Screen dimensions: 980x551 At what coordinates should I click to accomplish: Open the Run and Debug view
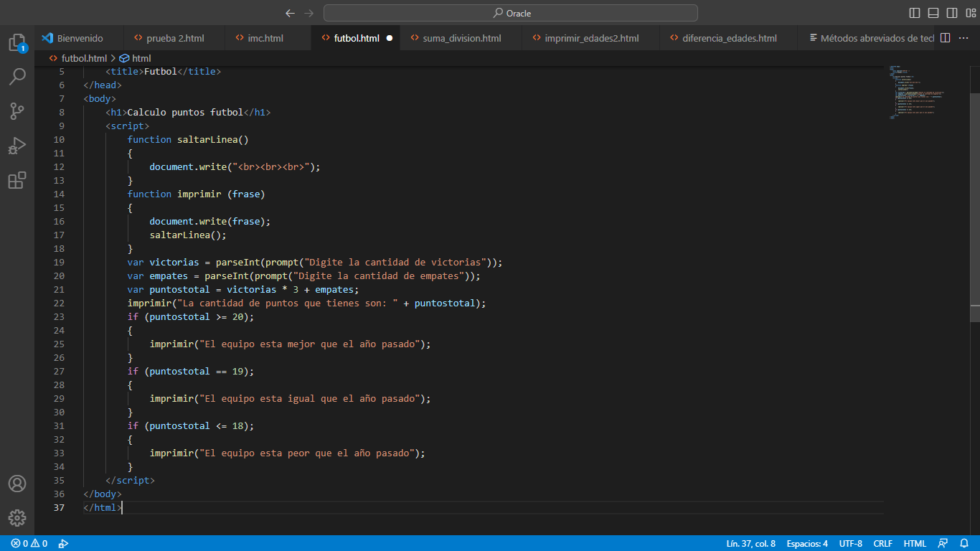point(17,146)
